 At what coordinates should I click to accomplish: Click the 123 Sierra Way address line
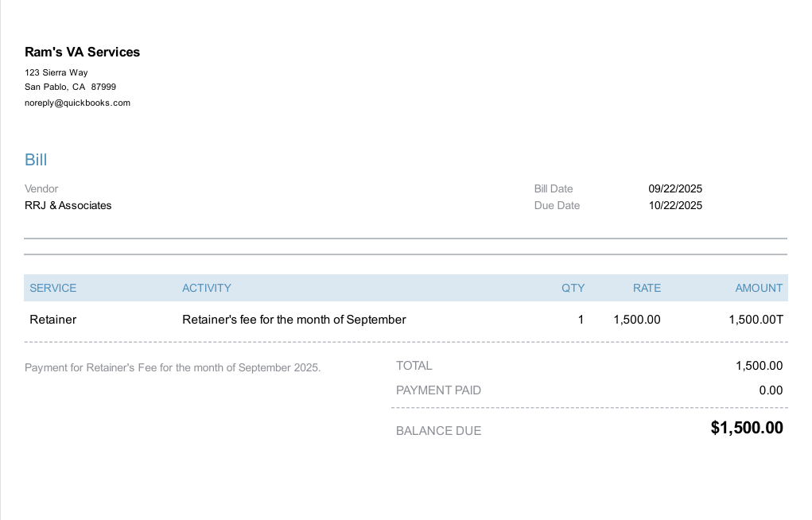[56, 72]
